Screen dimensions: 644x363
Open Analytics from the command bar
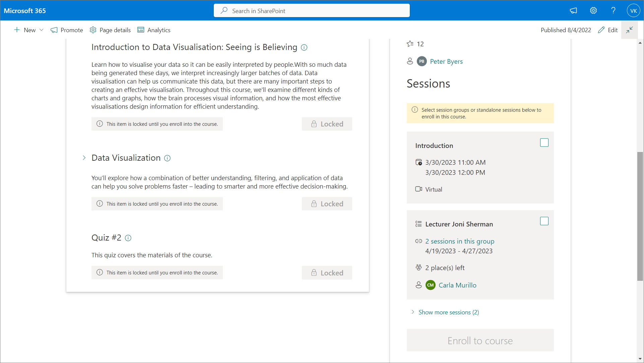coord(154,30)
